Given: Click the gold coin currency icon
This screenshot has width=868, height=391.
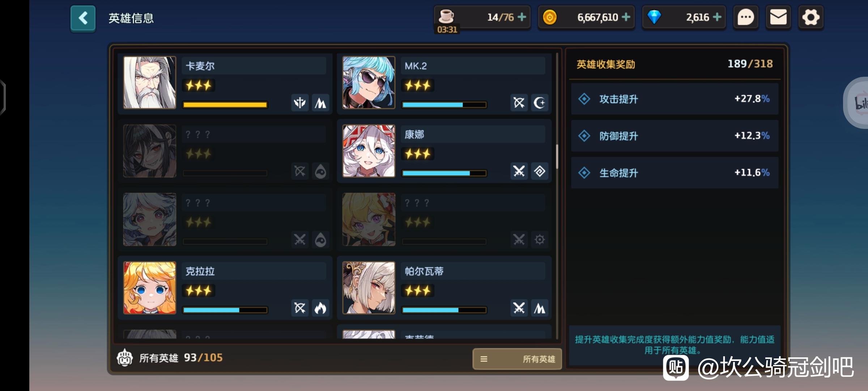Looking at the screenshot, I should tap(550, 17).
